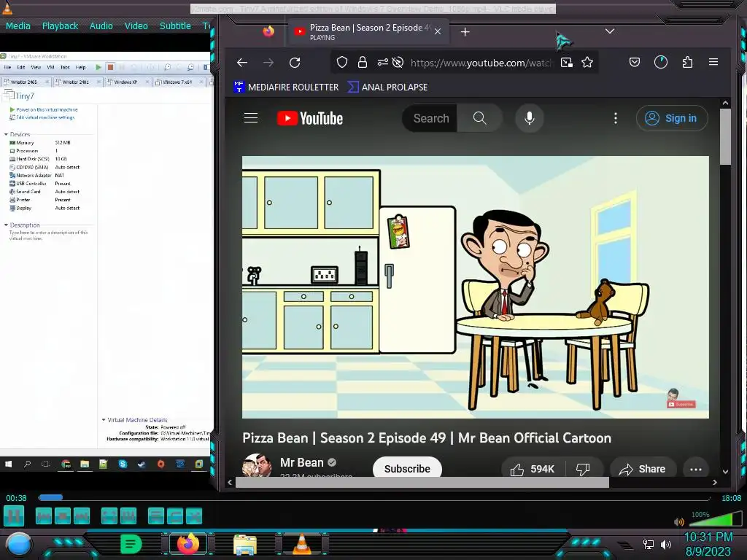Subscribe to Mr Bean channel

tap(407, 468)
